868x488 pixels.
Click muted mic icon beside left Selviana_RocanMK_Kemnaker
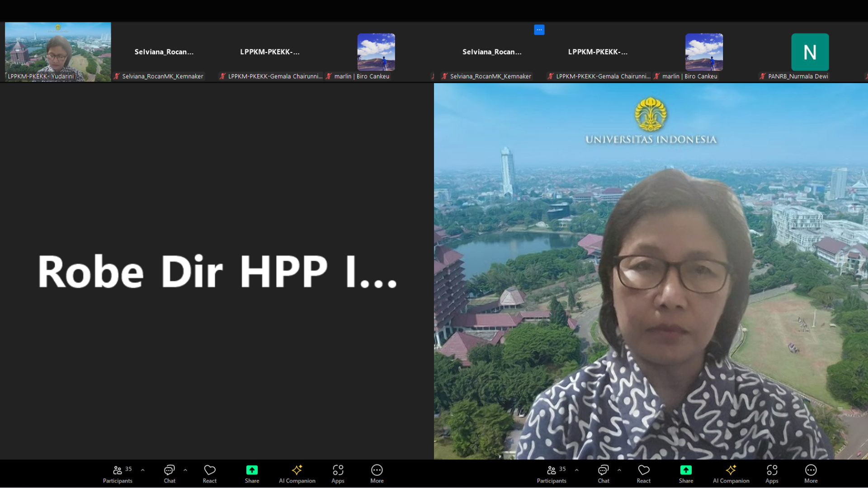[x=117, y=76]
